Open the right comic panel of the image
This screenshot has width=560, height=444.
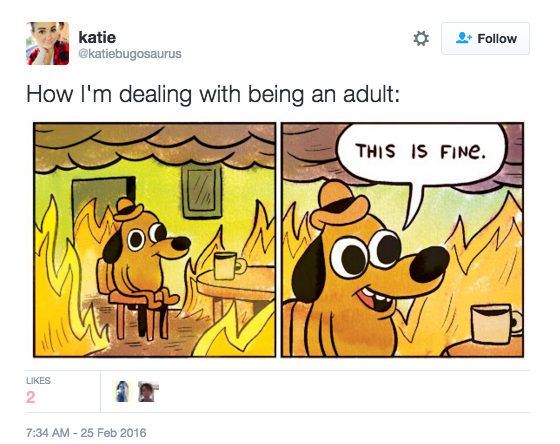pos(402,240)
